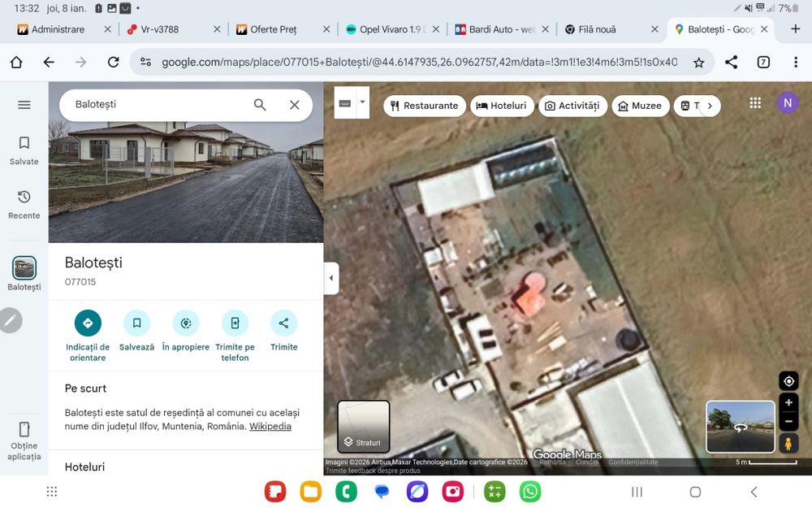Viewport: 812px width, 508px height.
Task: Expand the input tools dropdown arrow
Action: point(362,102)
